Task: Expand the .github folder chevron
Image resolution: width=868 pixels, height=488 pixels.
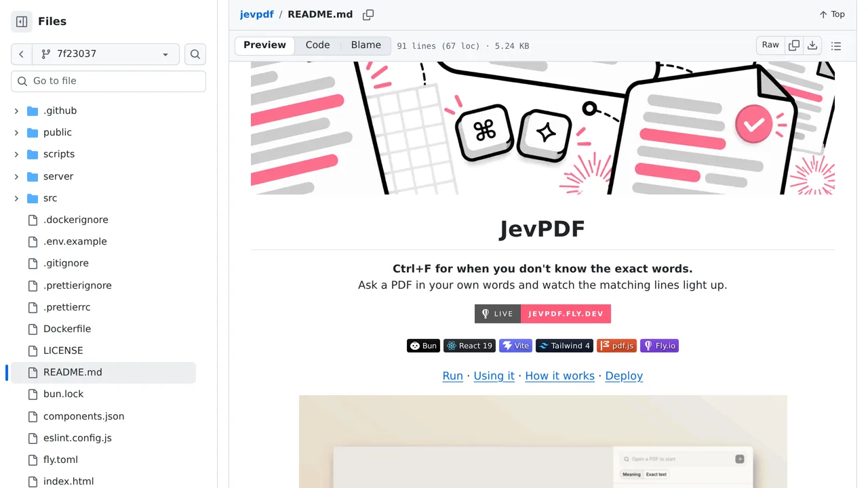Action: (16, 110)
